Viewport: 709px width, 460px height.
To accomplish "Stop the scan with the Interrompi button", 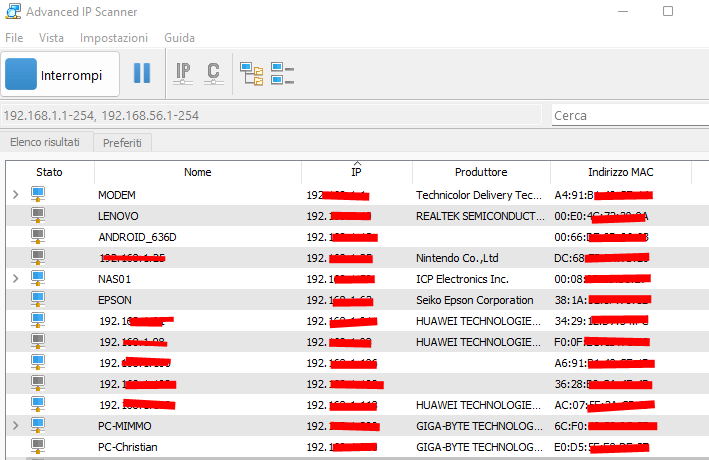I will coord(60,74).
